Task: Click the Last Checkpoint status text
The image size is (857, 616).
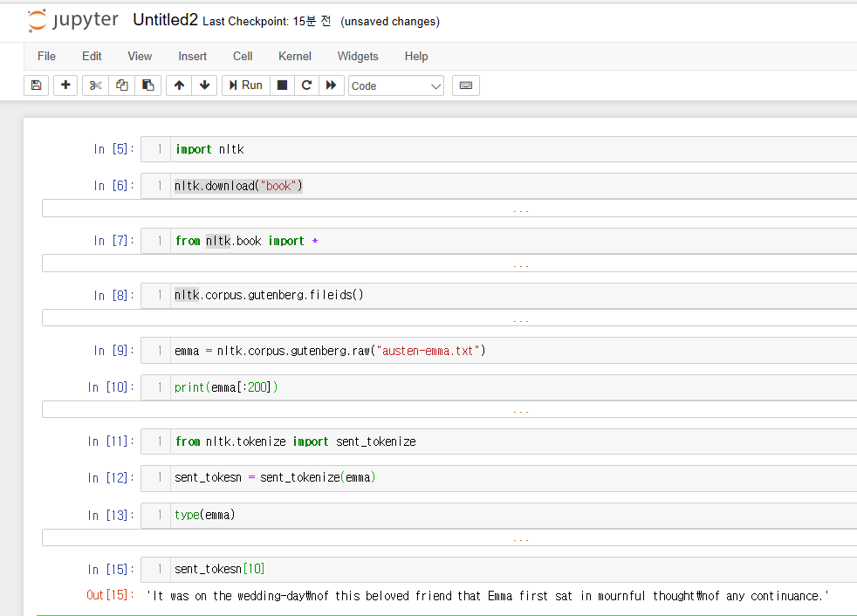Action: point(267,21)
